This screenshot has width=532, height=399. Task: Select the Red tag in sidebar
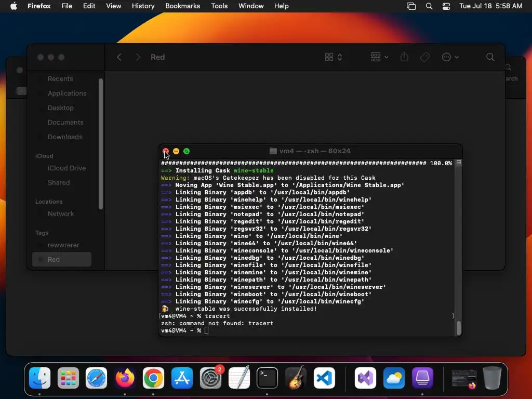(x=62, y=260)
